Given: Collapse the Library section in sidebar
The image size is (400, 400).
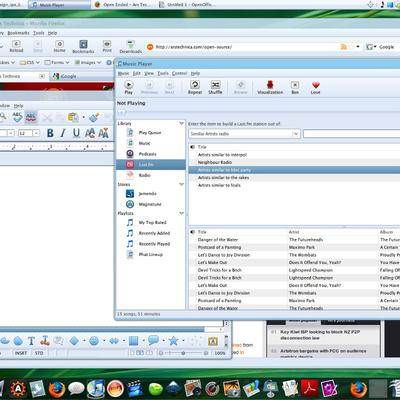Looking at the screenshot, I should coord(181,124).
